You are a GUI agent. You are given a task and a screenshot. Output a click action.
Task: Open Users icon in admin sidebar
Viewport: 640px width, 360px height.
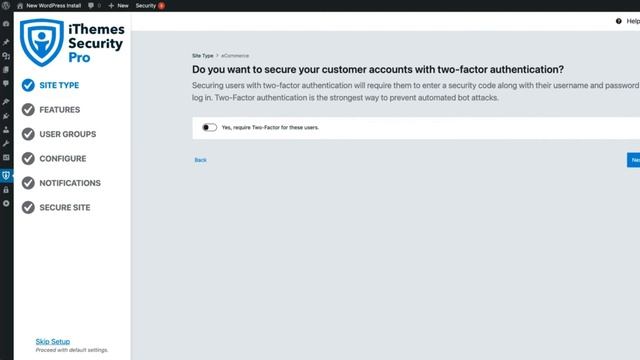[6, 130]
